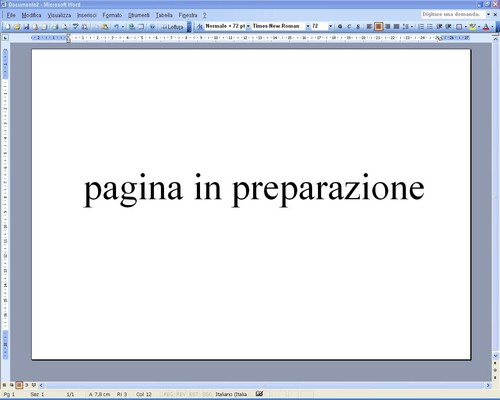Toggle the highlighted center alignment button
The width and height of the screenshot is (500, 400).
click(x=378, y=26)
